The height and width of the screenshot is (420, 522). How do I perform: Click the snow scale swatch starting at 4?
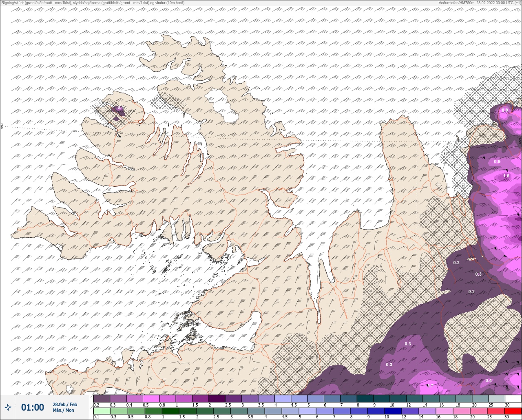click(283, 399)
